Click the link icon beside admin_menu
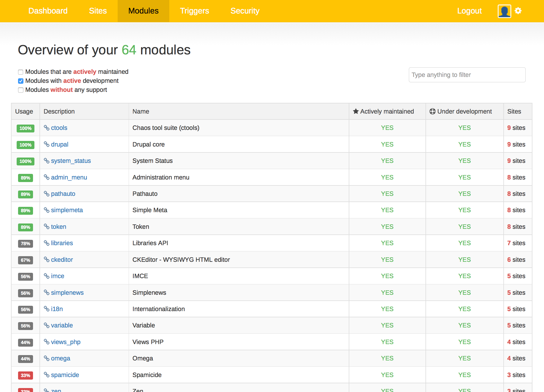544x392 pixels. [x=47, y=177]
